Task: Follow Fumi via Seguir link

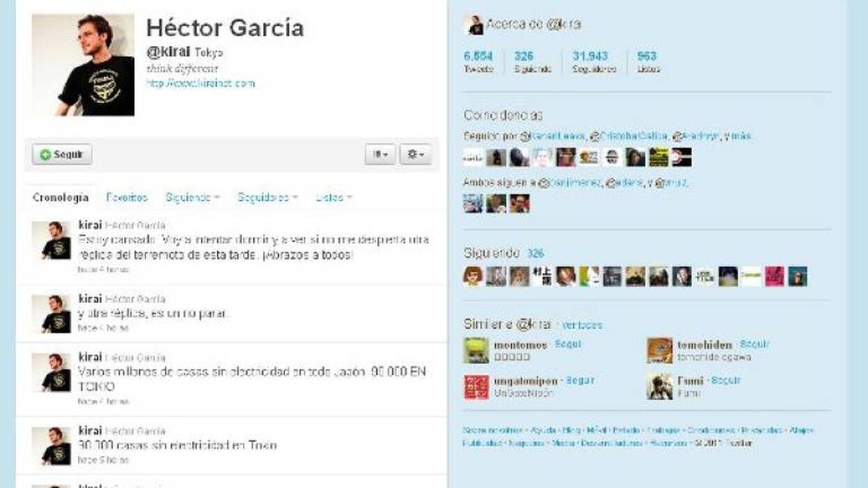Action: 725,381
